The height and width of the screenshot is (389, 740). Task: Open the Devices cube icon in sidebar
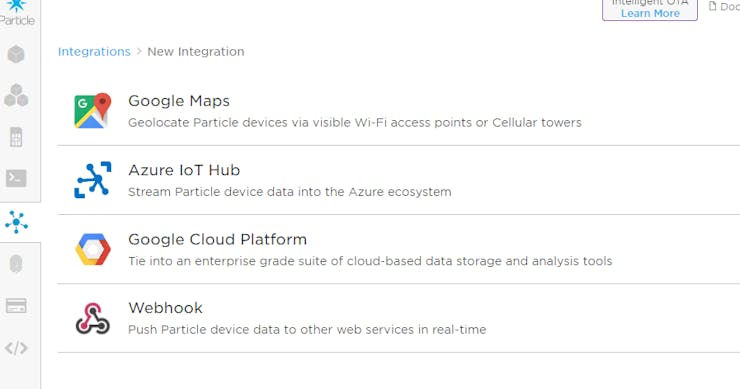click(x=16, y=54)
